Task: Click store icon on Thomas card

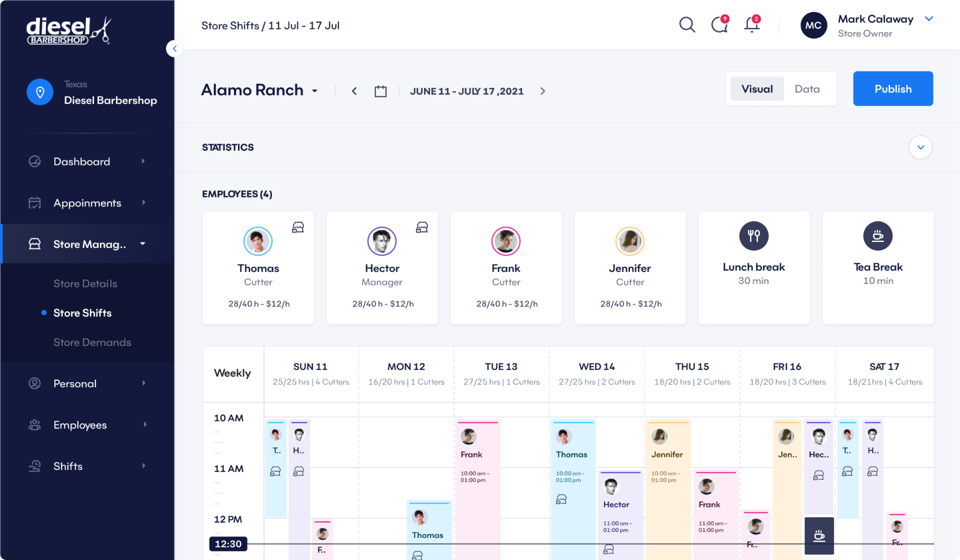Action: 298,227
